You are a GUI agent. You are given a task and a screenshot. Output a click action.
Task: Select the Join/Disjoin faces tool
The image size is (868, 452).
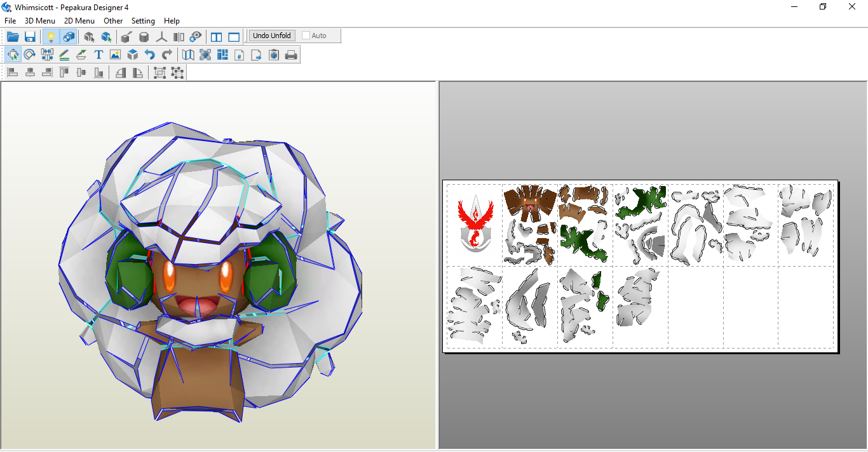[47, 55]
